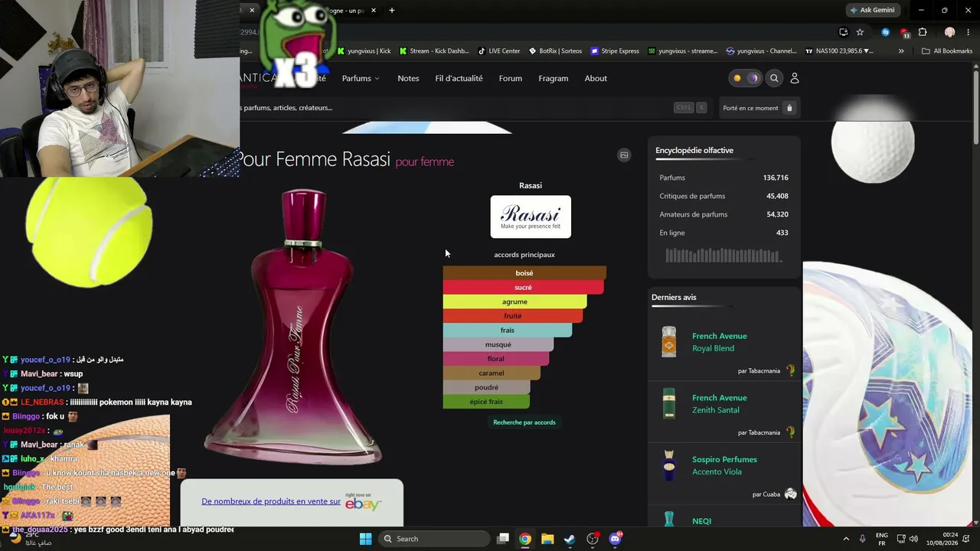Screen dimensions: 980x551
Task: Open the About page
Action: [596, 78]
